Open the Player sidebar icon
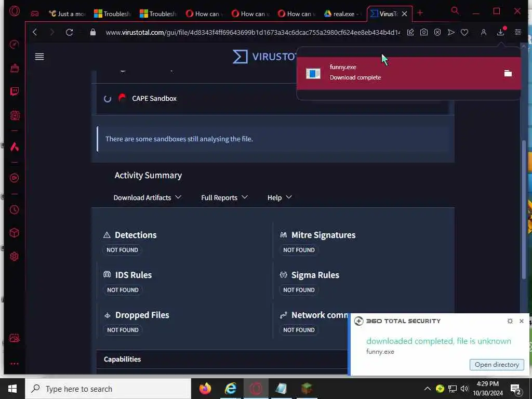 click(14, 178)
